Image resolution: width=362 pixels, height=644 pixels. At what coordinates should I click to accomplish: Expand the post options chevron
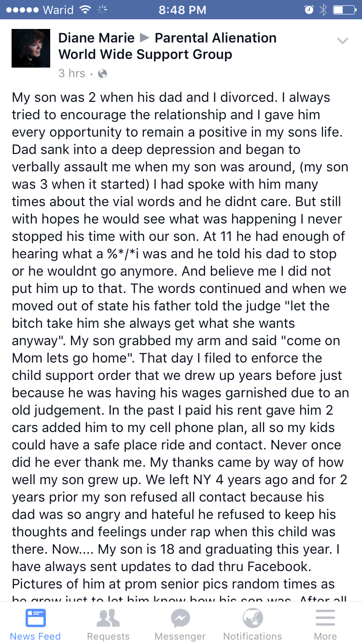(342, 41)
